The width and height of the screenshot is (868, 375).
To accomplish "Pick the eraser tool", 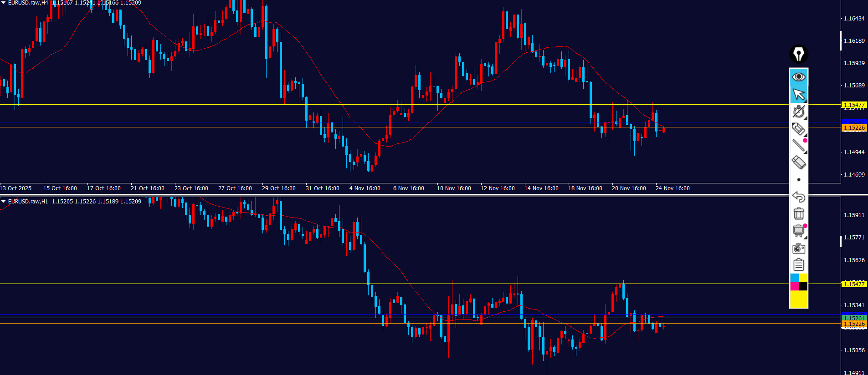I will [x=798, y=162].
